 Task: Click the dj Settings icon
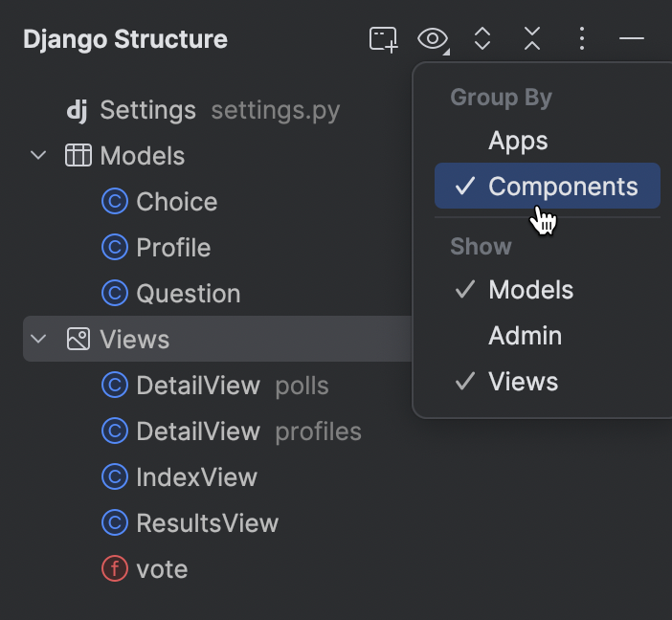coord(77,110)
